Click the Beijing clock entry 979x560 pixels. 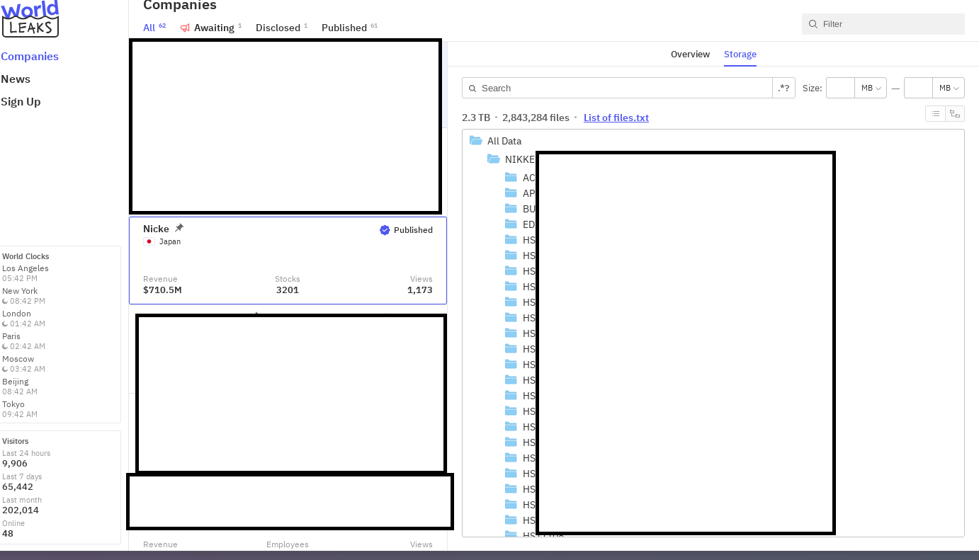point(20,387)
